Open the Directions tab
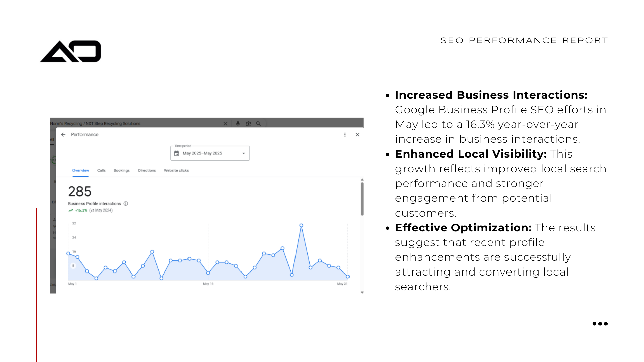644x362 pixels. point(147,170)
